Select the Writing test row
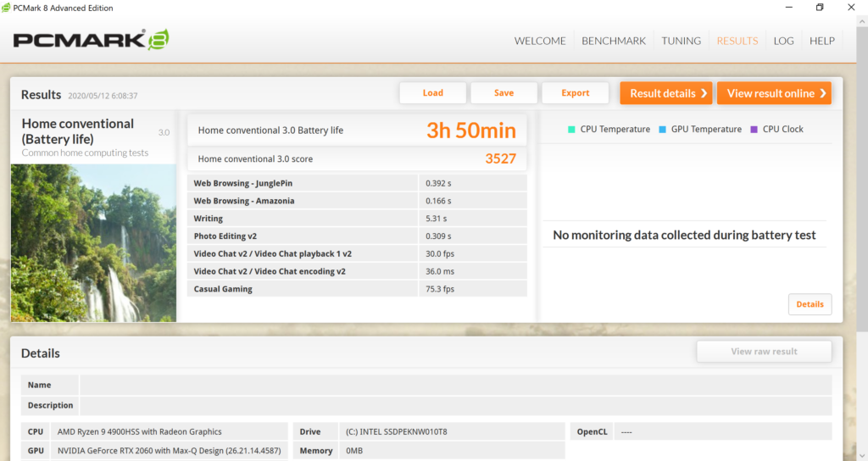This screenshot has width=868, height=461. tap(357, 219)
